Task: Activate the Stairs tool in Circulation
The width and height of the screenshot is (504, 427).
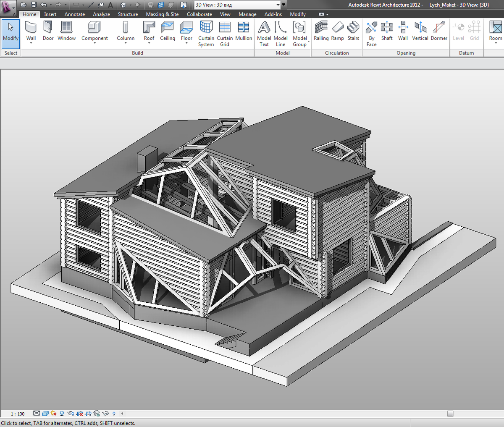Action: click(x=353, y=31)
